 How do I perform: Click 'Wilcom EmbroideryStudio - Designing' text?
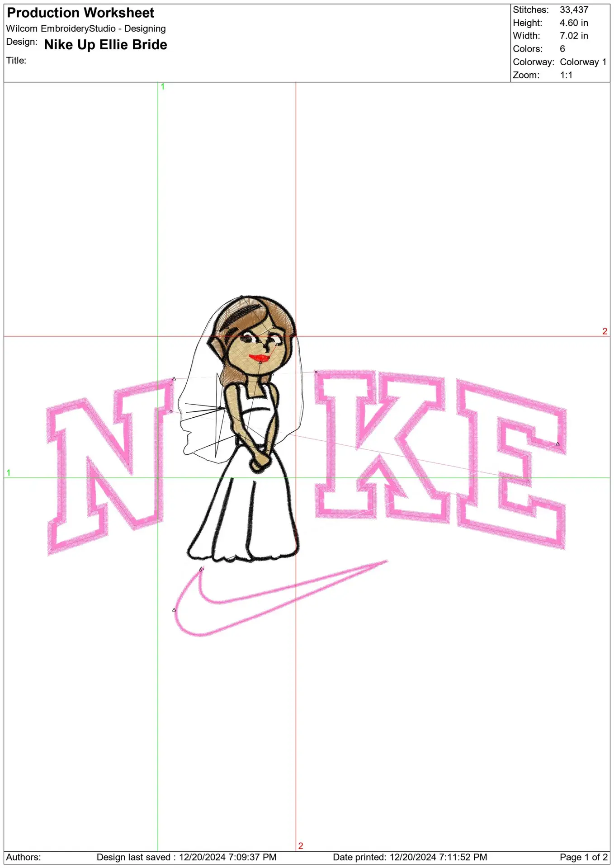(x=86, y=28)
